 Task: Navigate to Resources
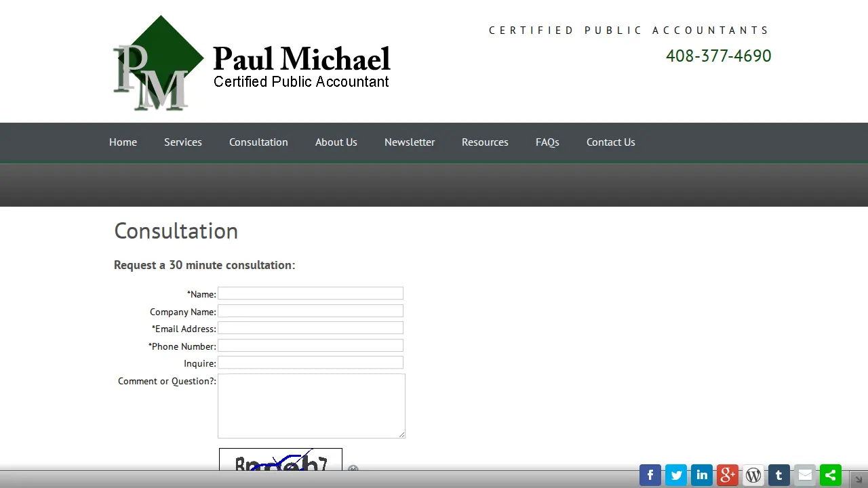(485, 142)
